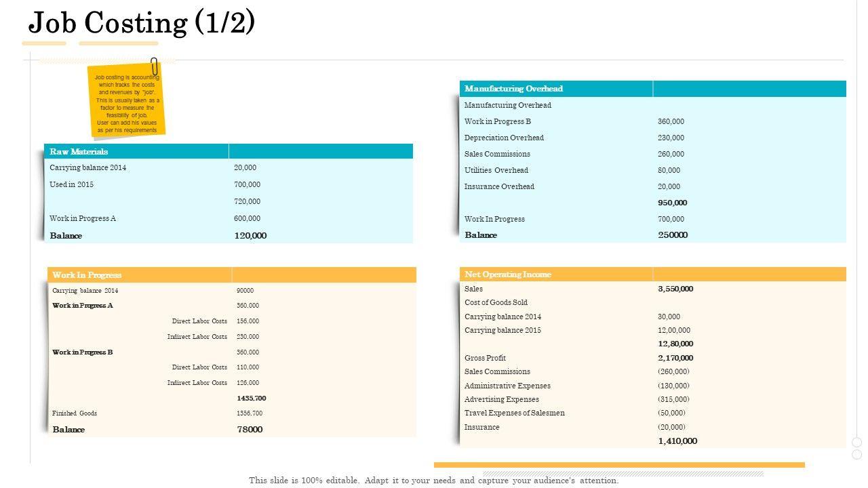868x488 pixels.
Task: Select the 230.000 Indirect Labor Costs value
Action: pos(248,337)
